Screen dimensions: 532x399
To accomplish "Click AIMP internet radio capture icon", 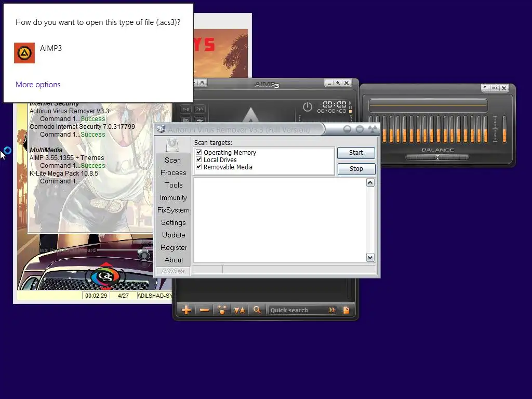I will coord(199,109).
